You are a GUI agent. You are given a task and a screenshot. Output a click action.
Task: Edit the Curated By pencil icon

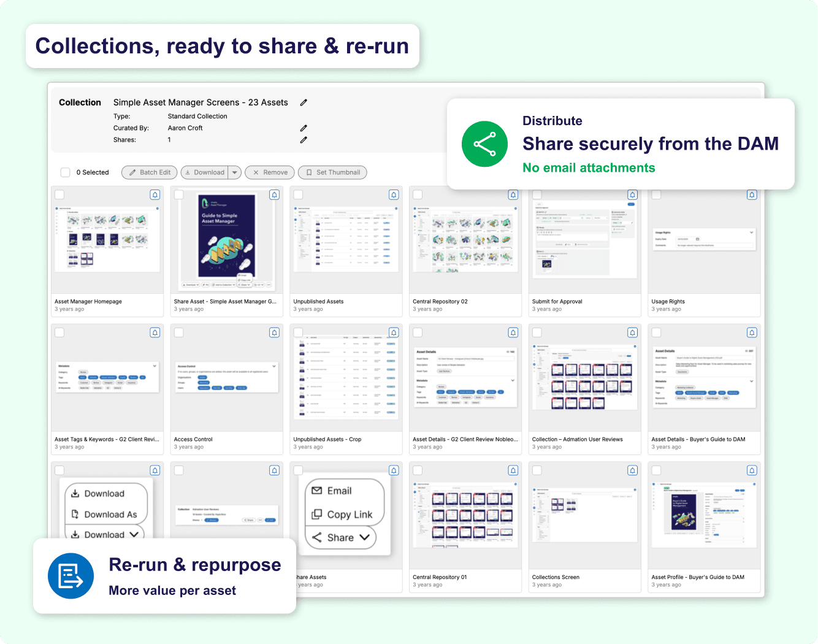tap(304, 128)
